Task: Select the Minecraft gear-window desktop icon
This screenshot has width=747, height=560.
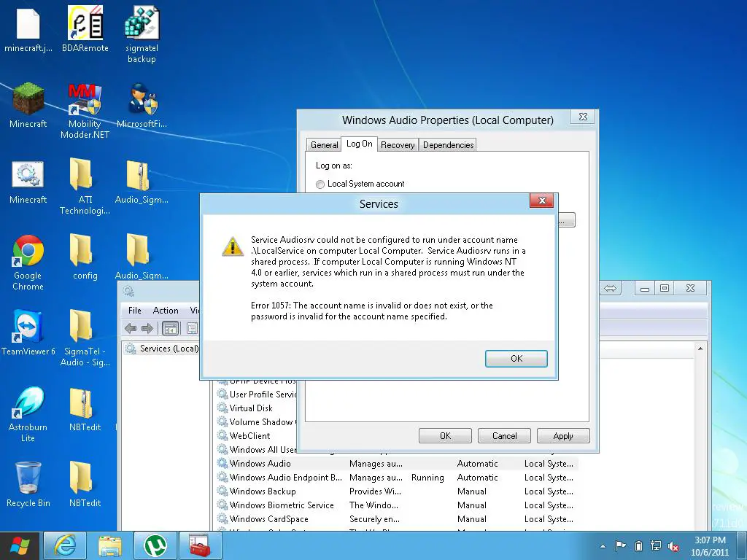Action: (28, 182)
